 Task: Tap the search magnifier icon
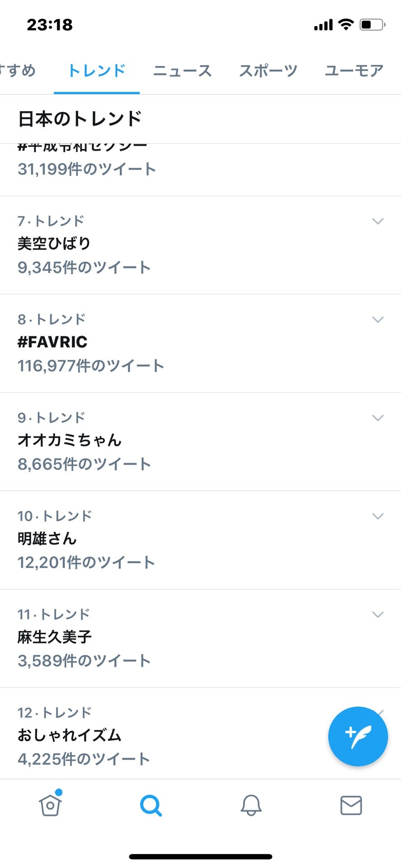pyautogui.click(x=151, y=805)
